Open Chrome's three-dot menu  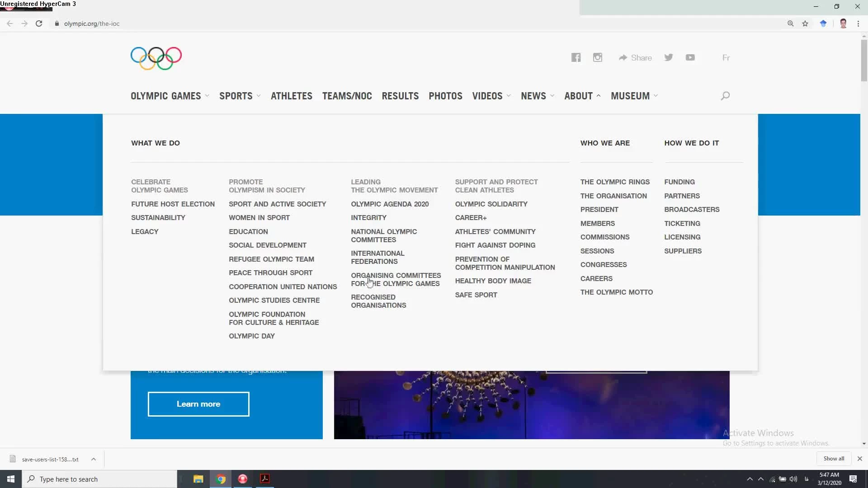click(x=858, y=23)
